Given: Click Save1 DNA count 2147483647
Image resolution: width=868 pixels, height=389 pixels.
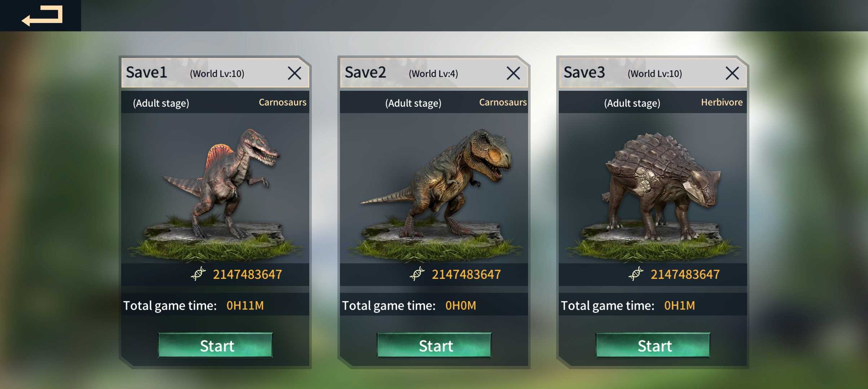Looking at the screenshot, I should point(247,274).
